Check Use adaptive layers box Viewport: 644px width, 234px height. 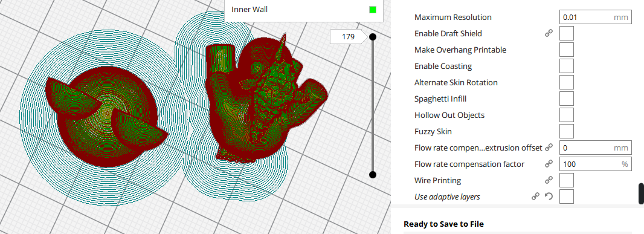[567, 197]
